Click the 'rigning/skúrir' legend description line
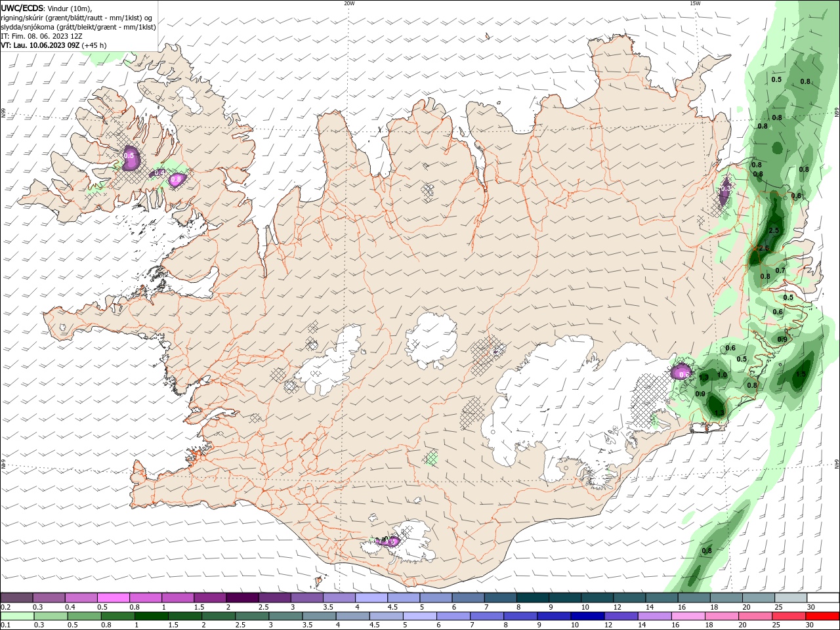This screenshot has height=630, width=840. point(77,18)
